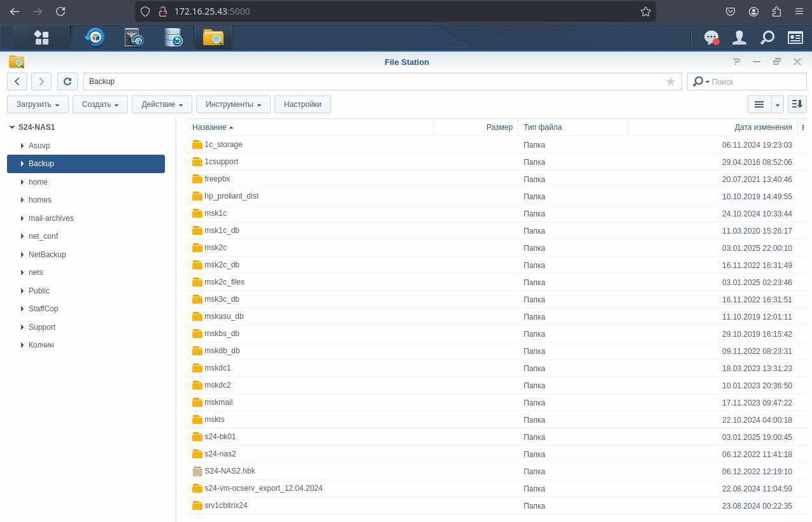
Task: Click the sort order icon button
Action: coord(797,104)
